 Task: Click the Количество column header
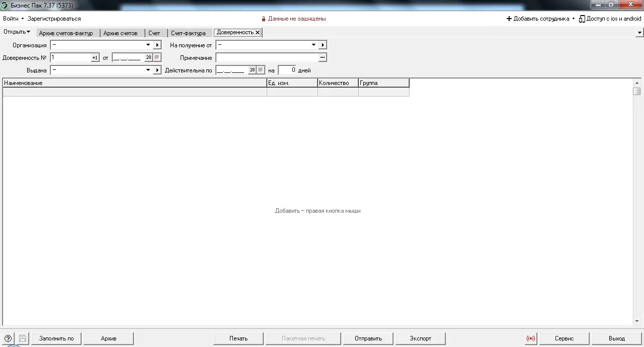point(338,83)
